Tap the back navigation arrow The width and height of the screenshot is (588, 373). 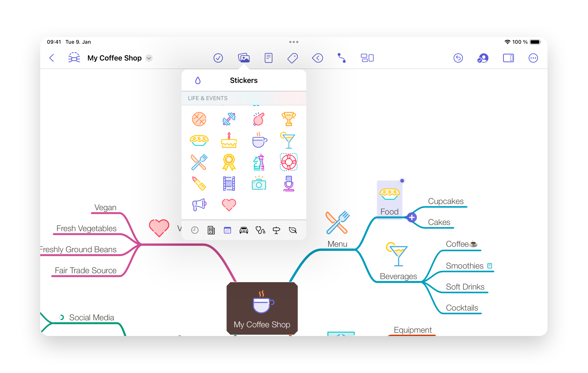click(x=52, y=58)
